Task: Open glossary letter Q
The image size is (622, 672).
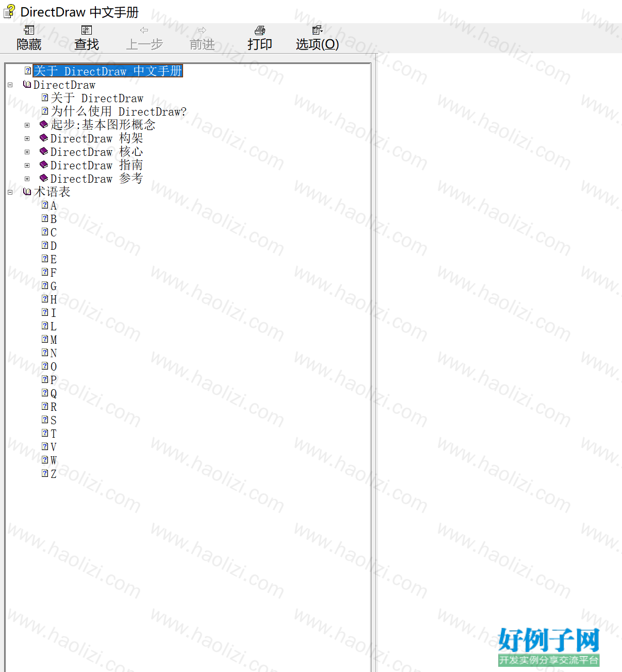Action: pos(54,393)
